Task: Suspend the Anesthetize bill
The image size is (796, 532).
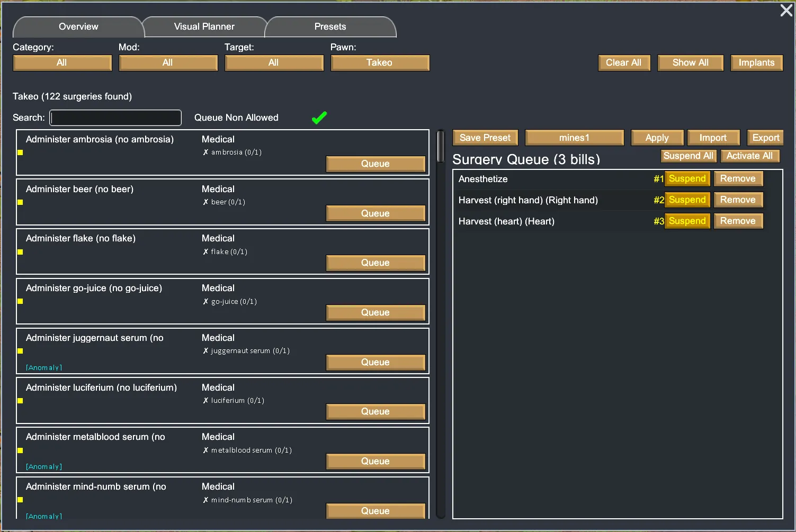Action: click(x=687, y=179)
